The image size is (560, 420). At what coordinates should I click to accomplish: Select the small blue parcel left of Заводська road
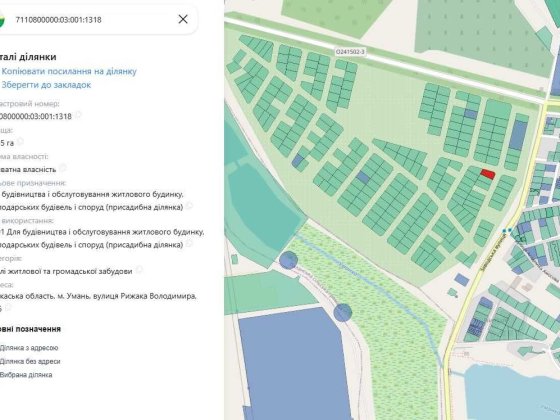tap(462, 280)
